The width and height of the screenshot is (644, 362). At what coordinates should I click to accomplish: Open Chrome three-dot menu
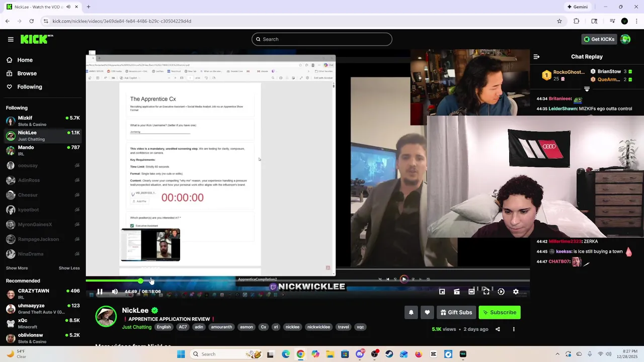click(636, 21)
